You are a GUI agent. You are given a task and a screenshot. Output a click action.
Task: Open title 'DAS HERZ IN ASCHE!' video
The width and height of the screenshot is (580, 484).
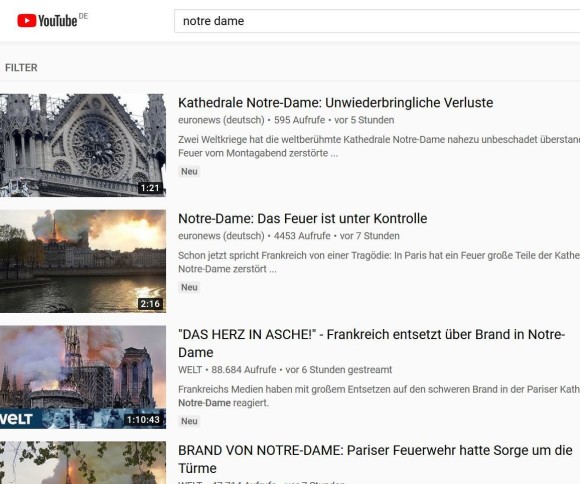[x=371, y=343]
